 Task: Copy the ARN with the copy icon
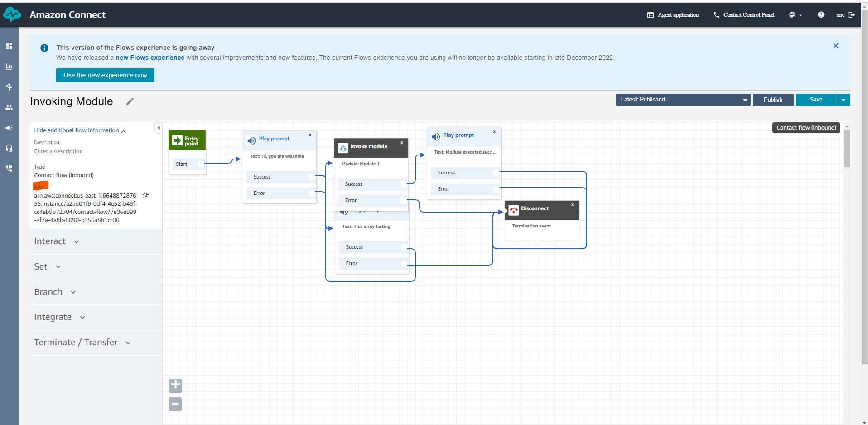click(x=146, y=196)
